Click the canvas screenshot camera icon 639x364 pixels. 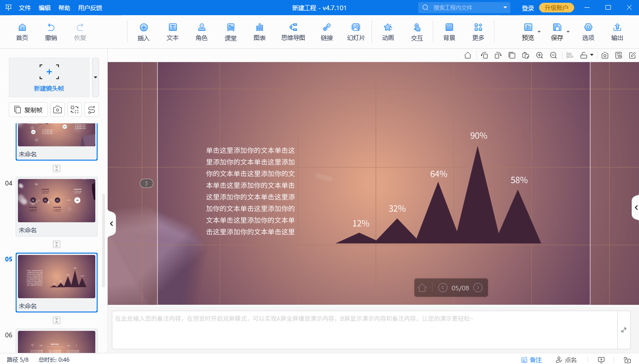(605, 55)
